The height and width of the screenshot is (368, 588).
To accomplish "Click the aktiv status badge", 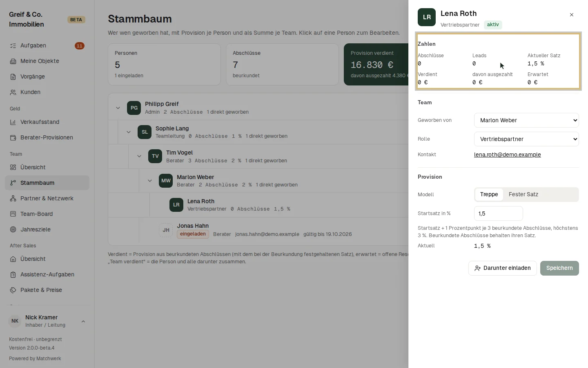I will tap(493, 25).
